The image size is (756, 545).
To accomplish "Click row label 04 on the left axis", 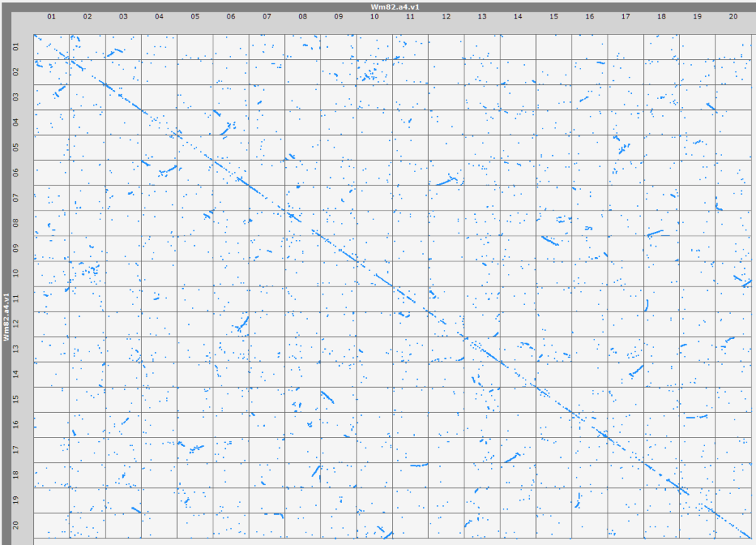I will coord(16,123).
